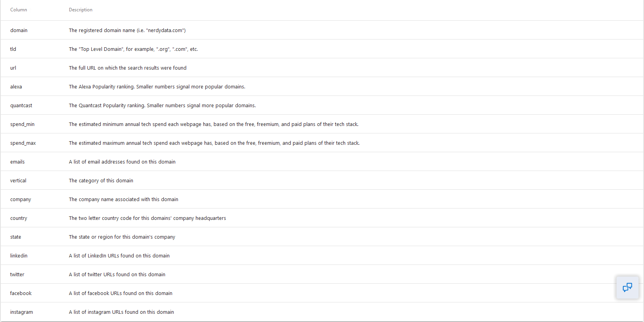The image size is (644, 322).
Task: Open the chat support widget icon
Action: [627, 288]
